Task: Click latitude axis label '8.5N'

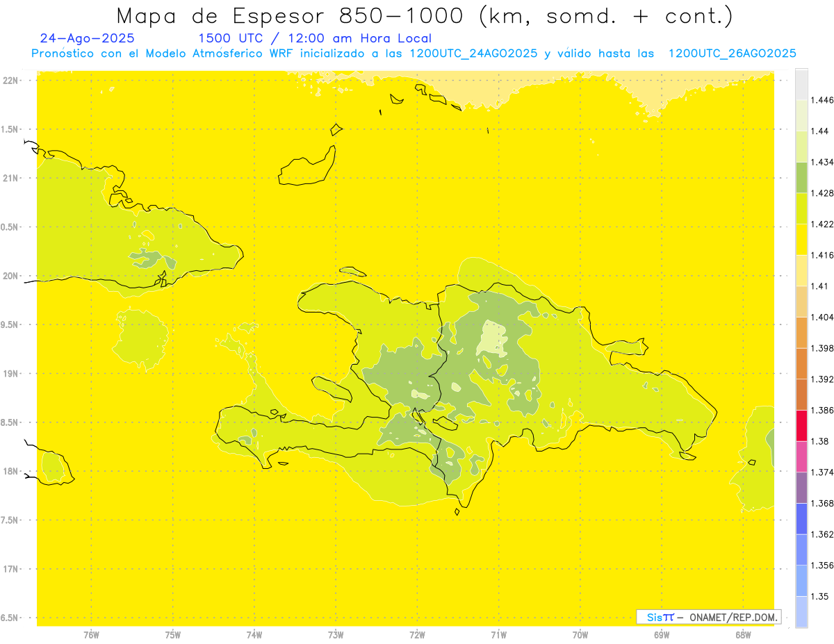Action: 10,422
